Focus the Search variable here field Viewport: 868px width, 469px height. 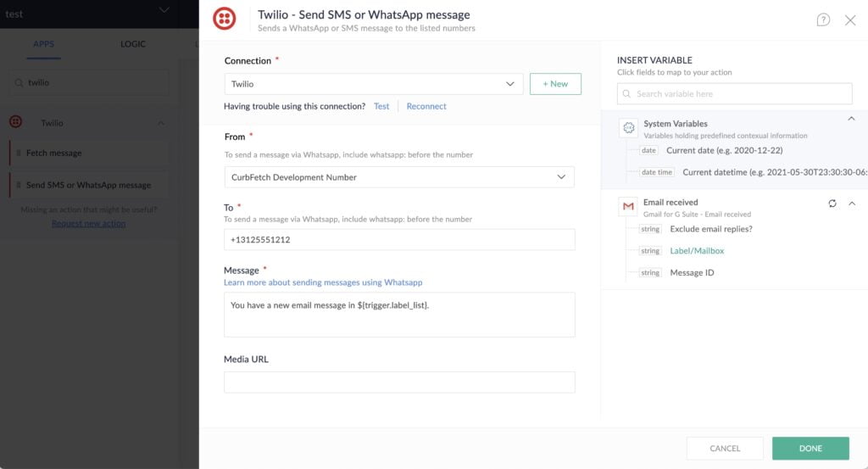point(735,93)
